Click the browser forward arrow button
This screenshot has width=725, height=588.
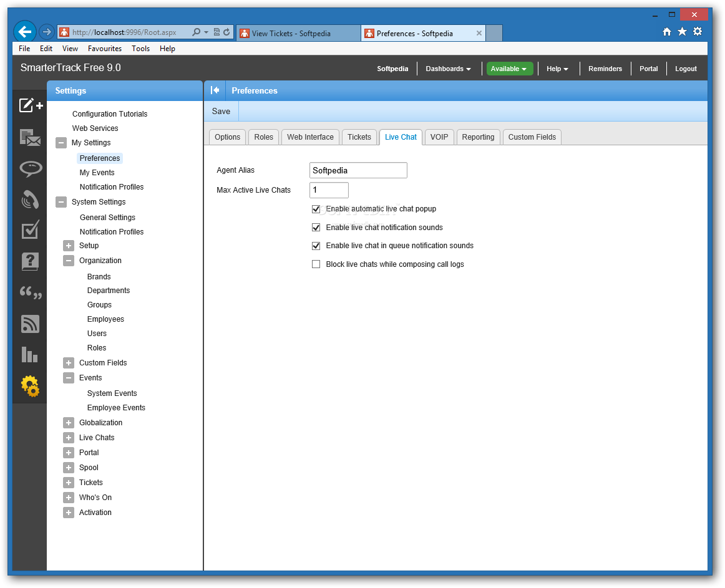click(46, 32)
